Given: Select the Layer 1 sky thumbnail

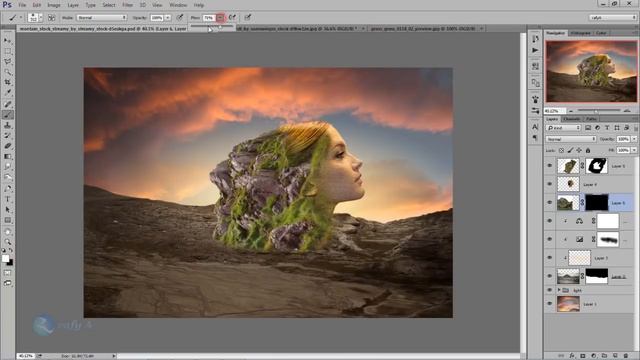Looking at the screenshot, I should pos(568,304).
